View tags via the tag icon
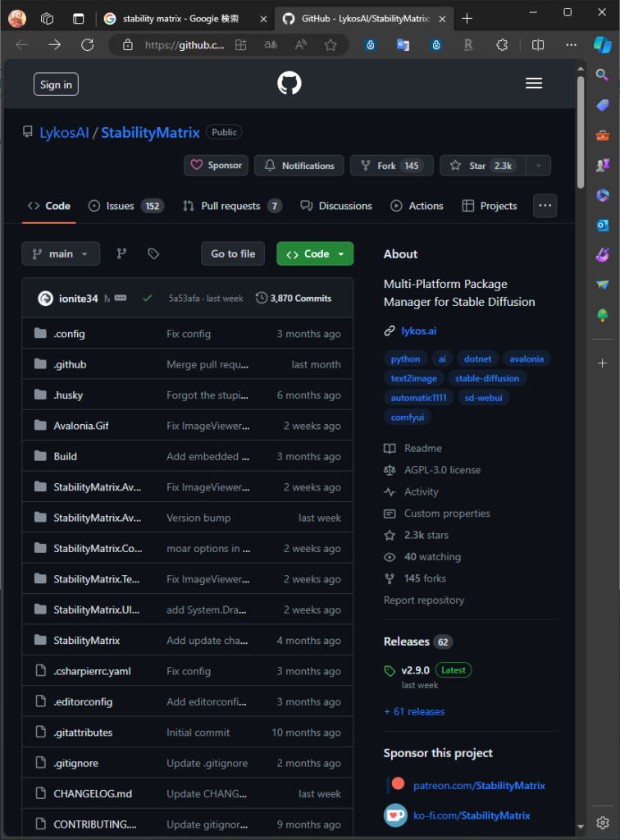 tap(153, 254)
